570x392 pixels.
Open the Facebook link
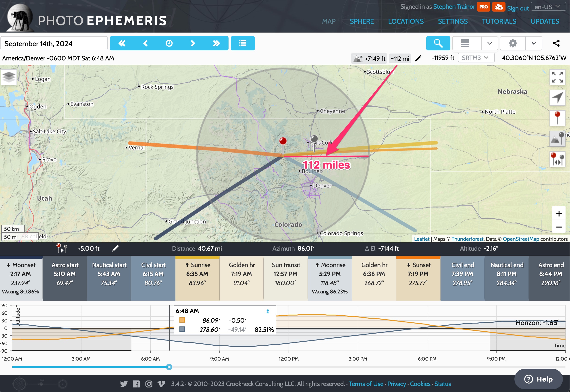point(136,384)
